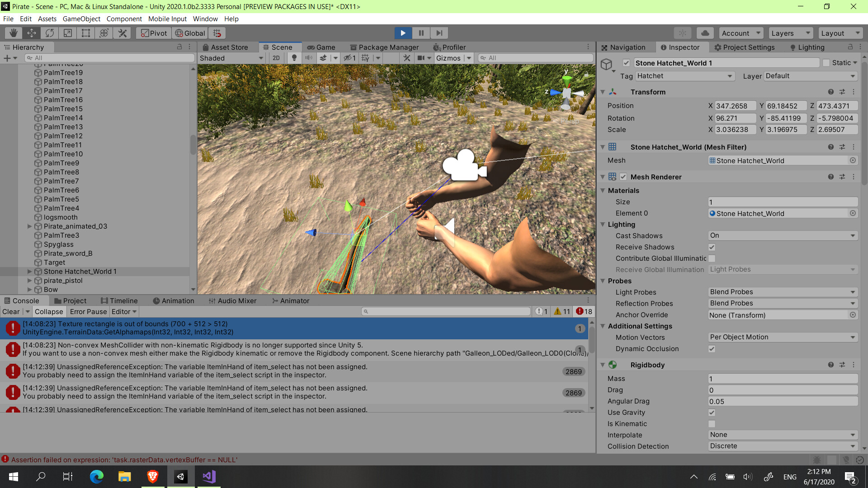Enter Play mode
The image size is (868, 488).
coord(402,33)
